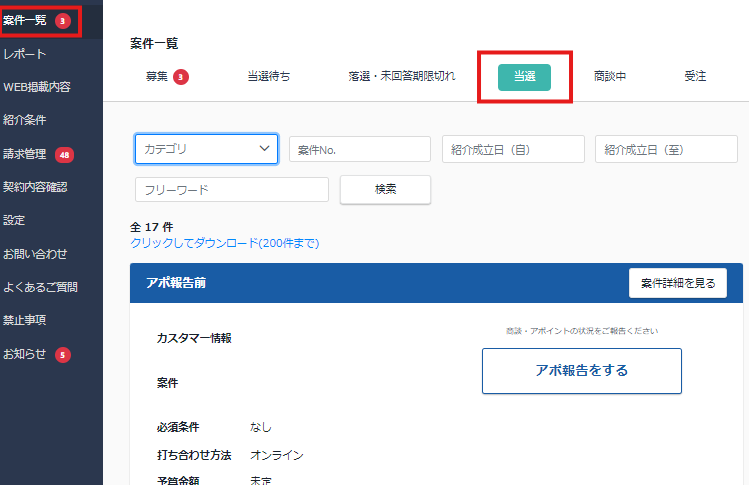The height and width of the screenshot is (485, 749).
Task: Click the オンライン value text
Action: coord(277,455)
